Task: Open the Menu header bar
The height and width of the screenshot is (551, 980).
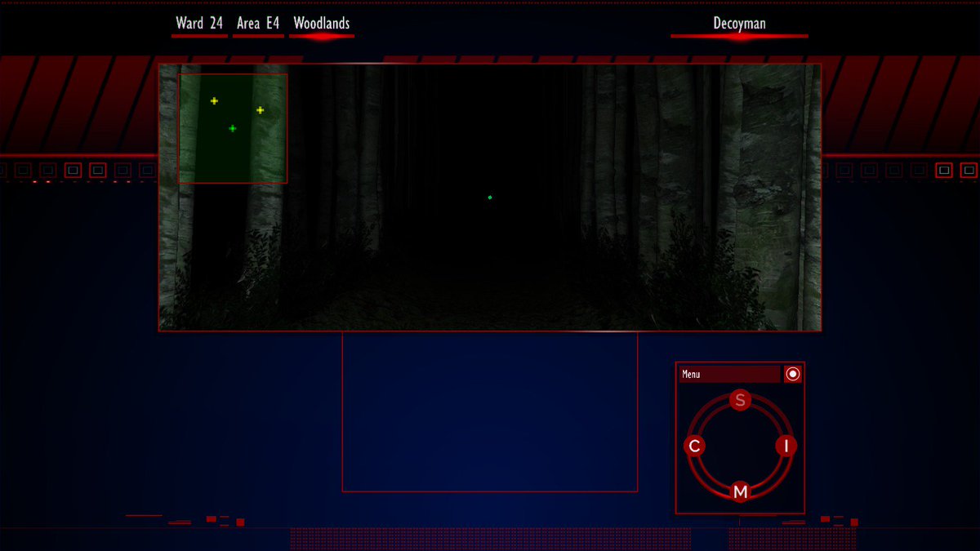Action: point(729,375)
